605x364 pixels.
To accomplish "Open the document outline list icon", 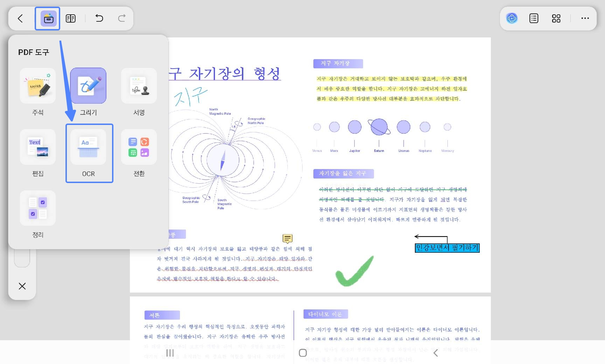I will (534, 18).
